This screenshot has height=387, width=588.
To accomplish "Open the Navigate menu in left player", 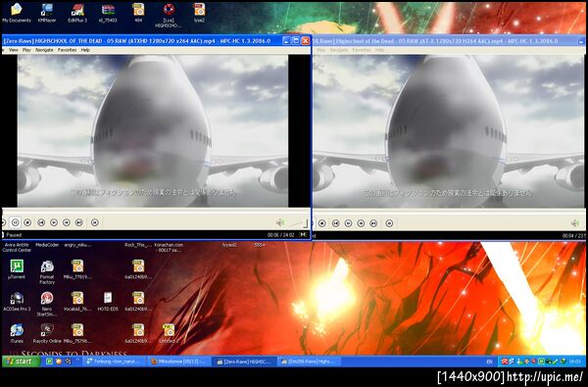I will pyautogui.click(x=44, y=50).
